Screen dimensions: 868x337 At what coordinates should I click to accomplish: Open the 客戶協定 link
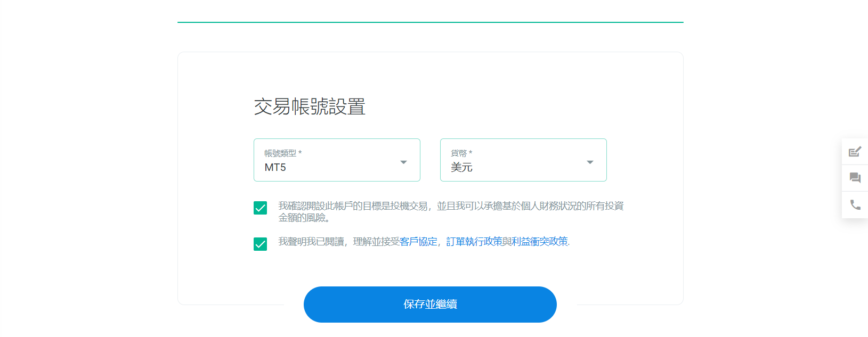pos(418,242)
